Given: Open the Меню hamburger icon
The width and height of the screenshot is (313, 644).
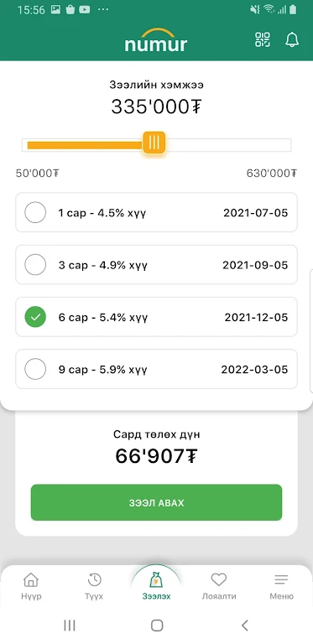Looking at the screenshot, I should 281,579.
